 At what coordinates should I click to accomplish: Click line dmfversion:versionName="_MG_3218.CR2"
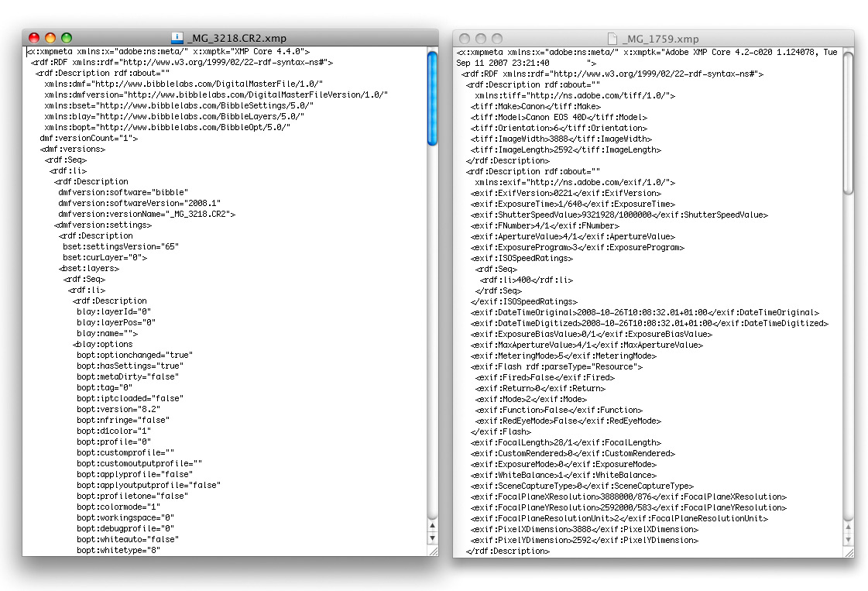coord(146,214)
